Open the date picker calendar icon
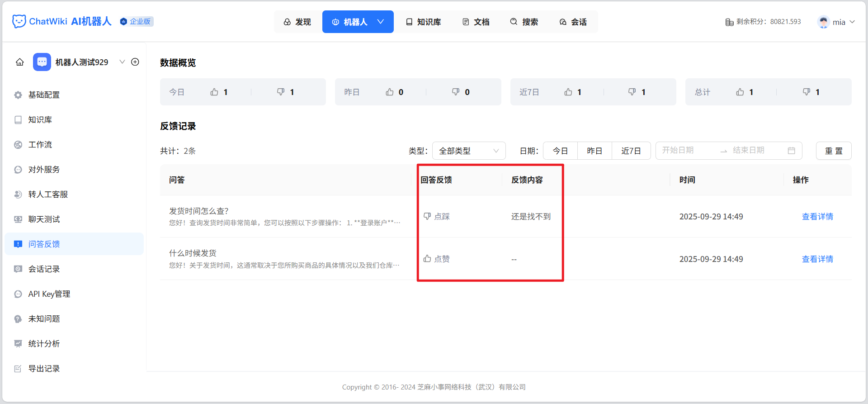 (791, 150)
